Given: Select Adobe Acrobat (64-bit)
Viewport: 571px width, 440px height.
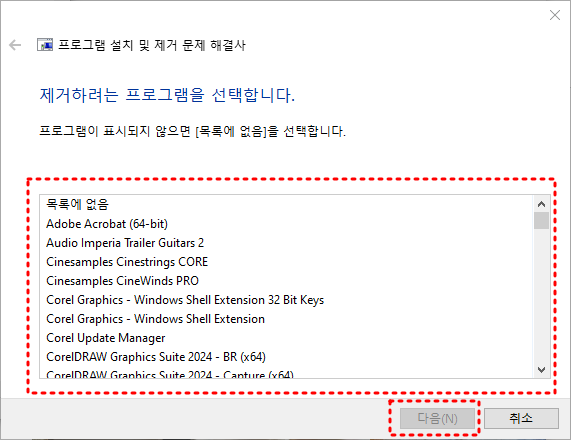Looking at the screenshot, I should click(286, 224).
